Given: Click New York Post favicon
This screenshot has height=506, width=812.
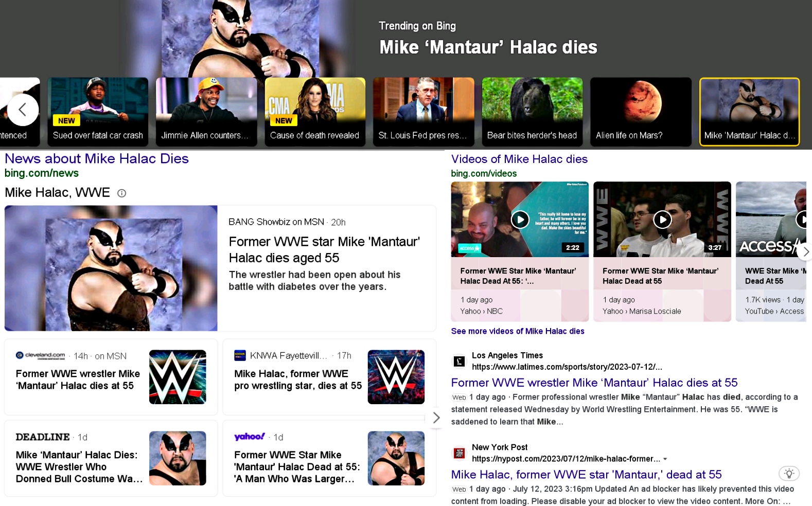Looking at the screenshot, I should [x=458, y=453].
